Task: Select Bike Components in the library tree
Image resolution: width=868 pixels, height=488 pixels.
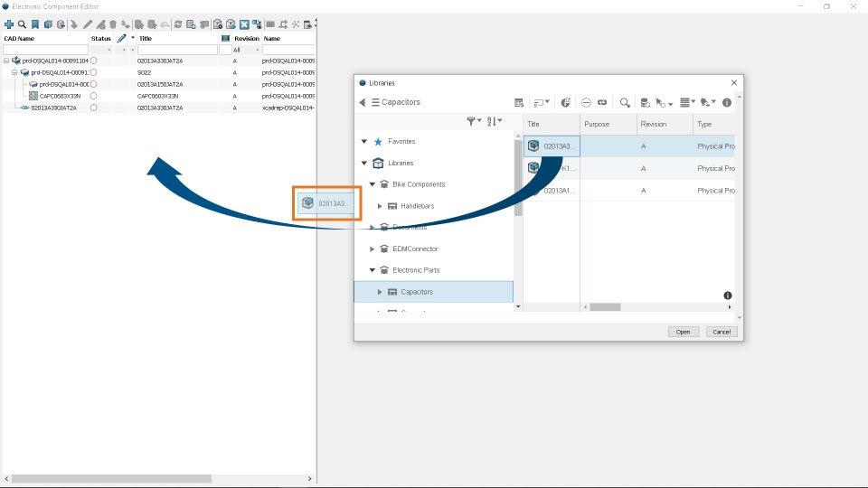Action: point(419,184)
